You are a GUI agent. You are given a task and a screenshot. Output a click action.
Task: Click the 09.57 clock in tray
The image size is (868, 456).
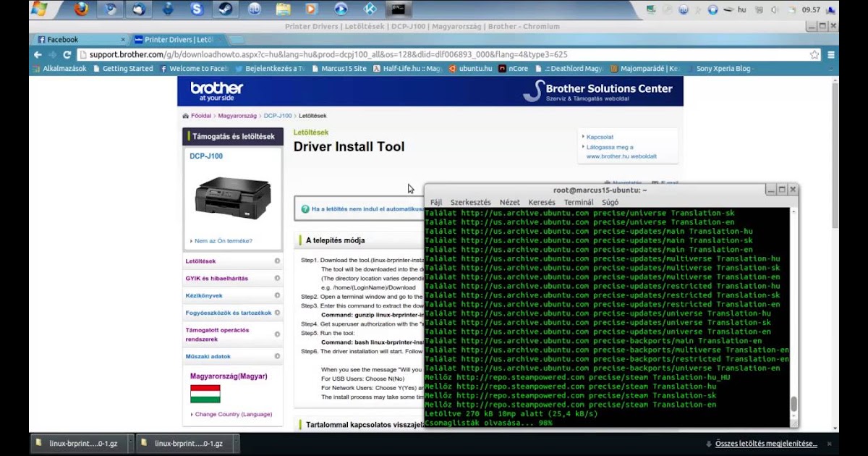pos(811,9)
